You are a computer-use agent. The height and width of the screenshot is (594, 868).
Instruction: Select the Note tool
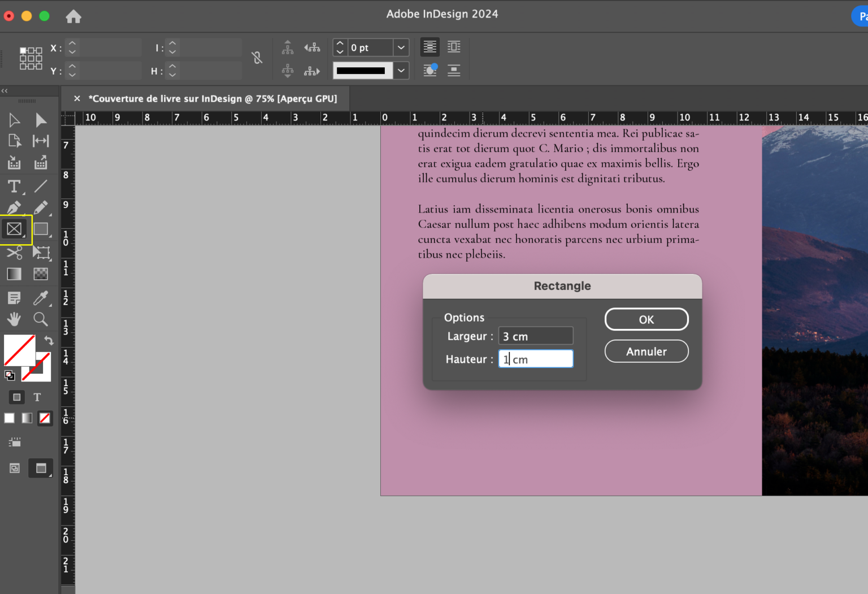[x=14, y=297]
